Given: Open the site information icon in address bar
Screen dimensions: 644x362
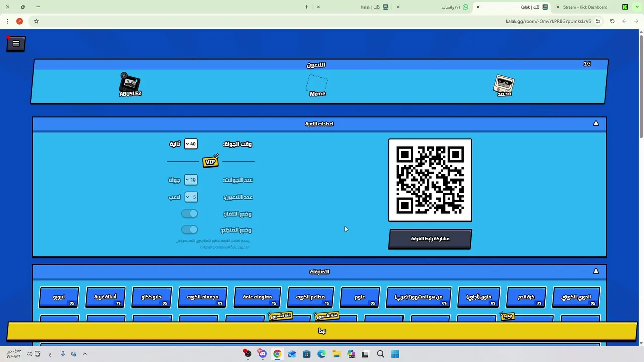Looking at the screenshot, I should tap(598, 21).
